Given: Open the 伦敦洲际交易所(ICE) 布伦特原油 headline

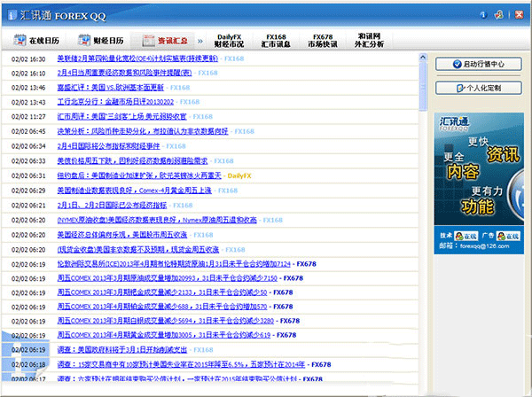Looking at the screenshot, I should [x=174, y=264].
